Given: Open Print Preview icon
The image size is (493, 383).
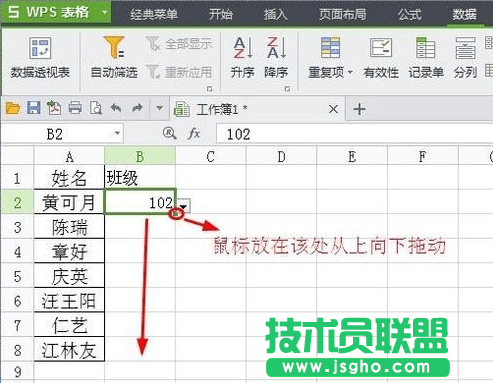Looking at the screenshot, I should click(96, 108).
